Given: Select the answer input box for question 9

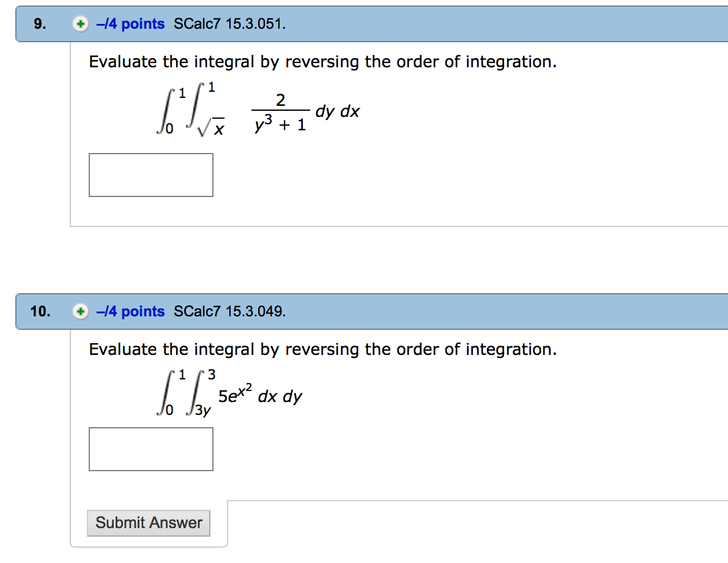Looking at the screenshot, I should point(150,175).
